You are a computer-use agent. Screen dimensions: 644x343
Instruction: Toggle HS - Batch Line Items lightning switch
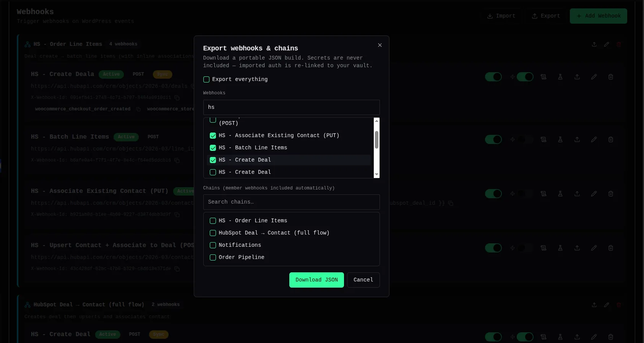coord(525,139)
